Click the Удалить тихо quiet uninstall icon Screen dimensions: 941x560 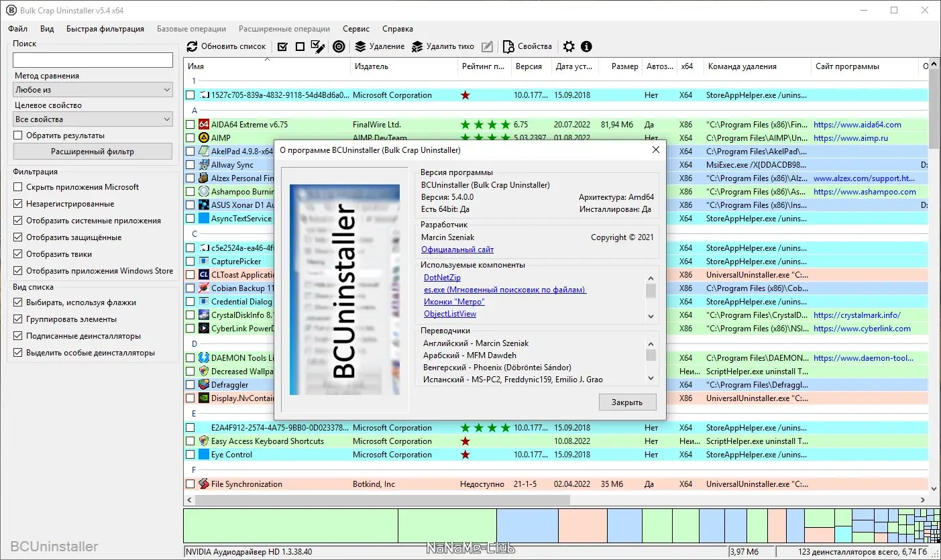pos(417,46)
